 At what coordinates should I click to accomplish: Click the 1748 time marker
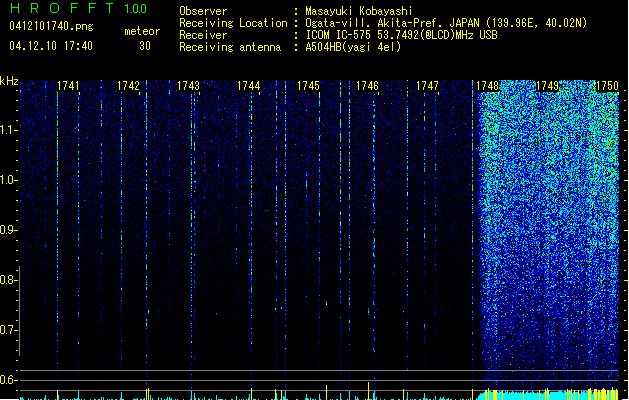[x=487, y=85]
